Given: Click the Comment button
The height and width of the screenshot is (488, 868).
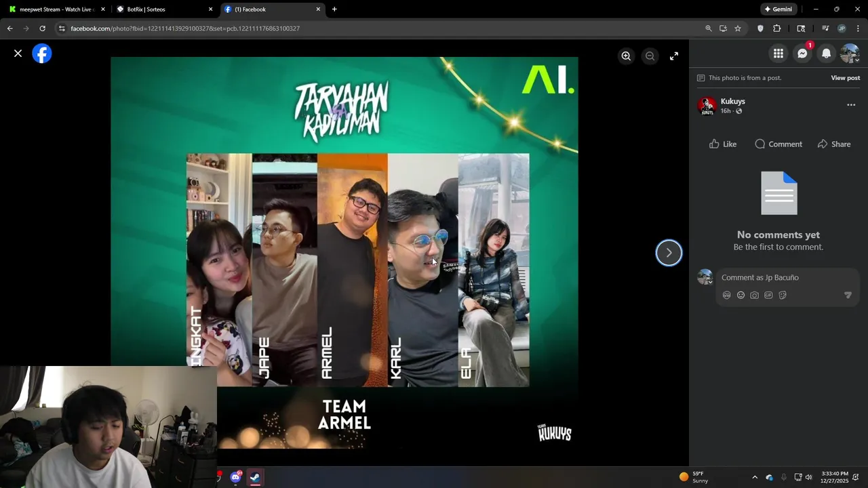Looking at the screenshot, I should 778,144.
